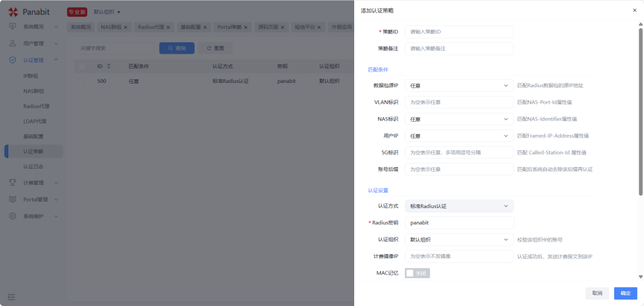Click the 认证管理 shield icon

tap(13, 60)
